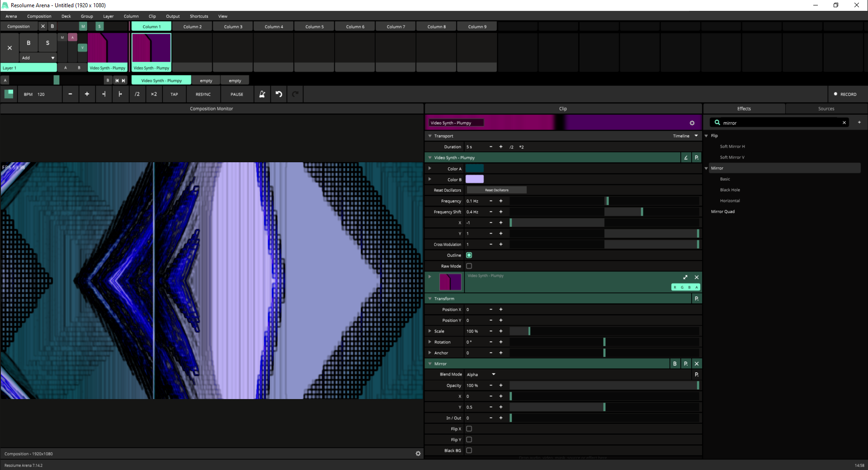Screen dimensions: 868x470
Task: Click the TAP tempo button
Action: 174,94
